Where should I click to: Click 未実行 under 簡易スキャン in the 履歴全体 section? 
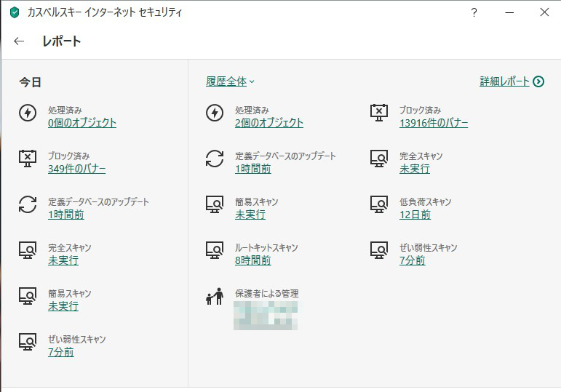tap(250, 215)
